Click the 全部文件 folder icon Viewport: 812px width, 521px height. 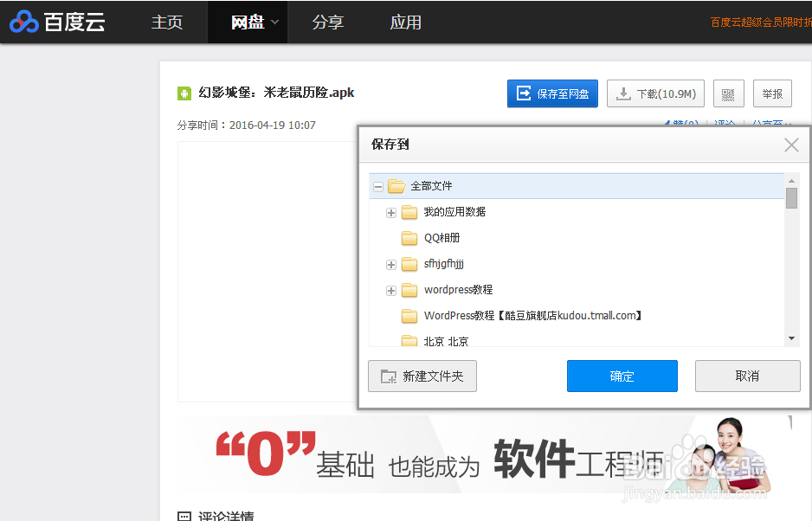396,185
